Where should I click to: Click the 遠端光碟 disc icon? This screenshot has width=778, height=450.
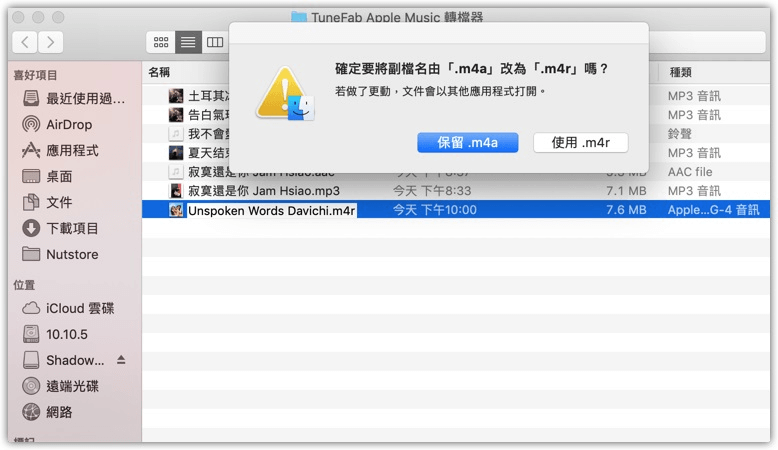pos(31,386)
